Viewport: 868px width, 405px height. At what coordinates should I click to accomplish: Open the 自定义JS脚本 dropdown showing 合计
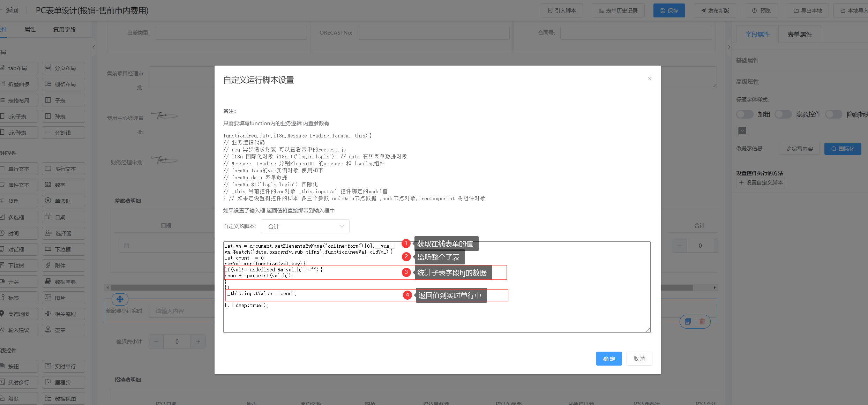tap(305, 226)
